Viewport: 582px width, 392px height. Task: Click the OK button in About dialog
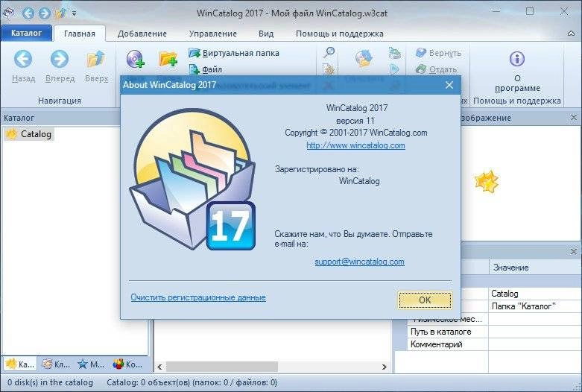[x=425, y=300]
